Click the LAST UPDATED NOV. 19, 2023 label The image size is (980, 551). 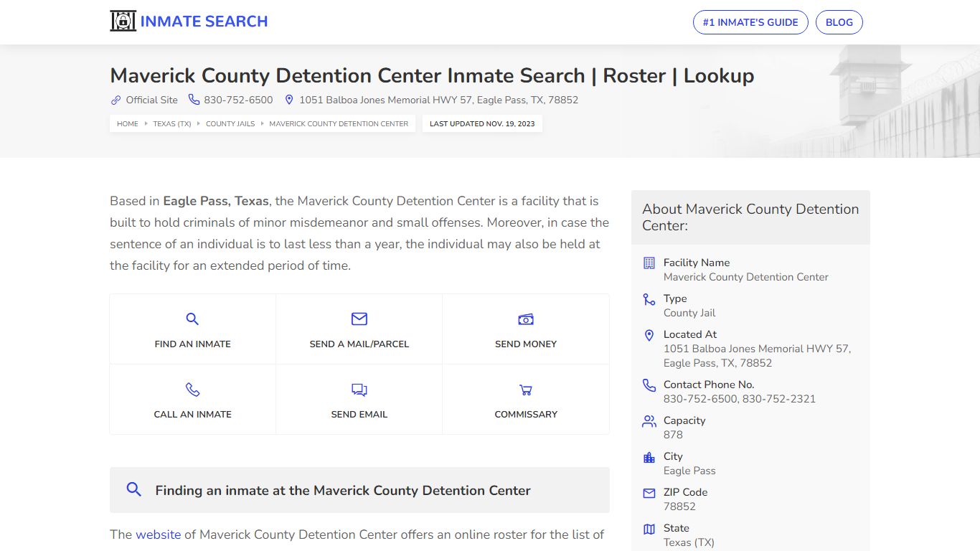[482, 123]
